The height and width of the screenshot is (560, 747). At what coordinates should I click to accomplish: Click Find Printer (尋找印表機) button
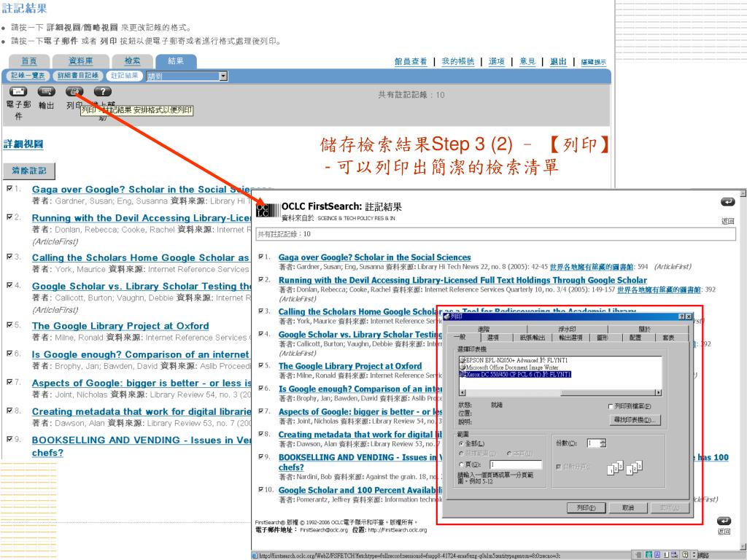tap(635, 420)
